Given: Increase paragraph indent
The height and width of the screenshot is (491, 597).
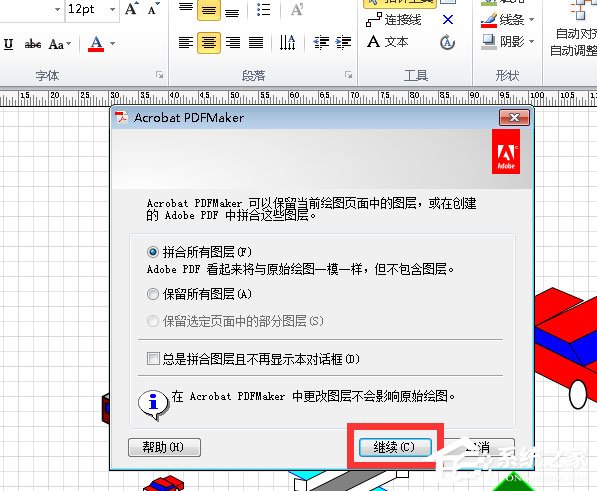Looking at the screenshot, I should coord(343,42).
